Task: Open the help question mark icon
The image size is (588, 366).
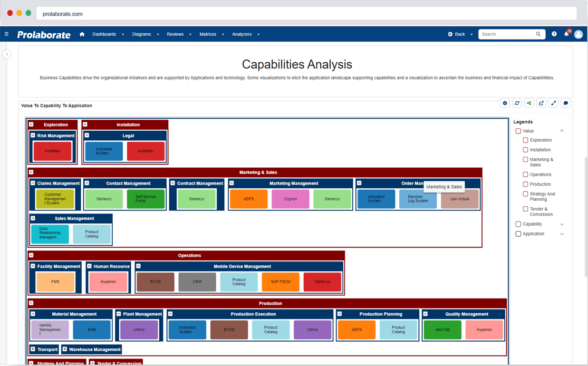Action: pyautogui.click(x=554, y=34)
